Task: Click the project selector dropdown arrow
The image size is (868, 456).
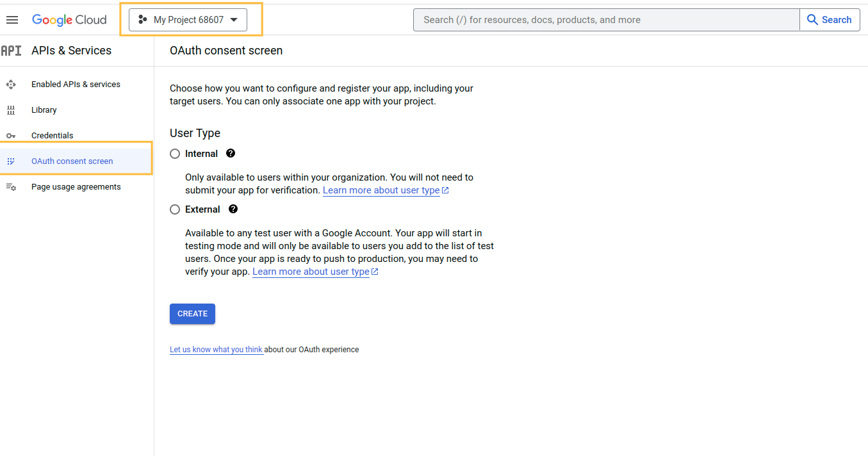Action: click(x=234, y=20)
